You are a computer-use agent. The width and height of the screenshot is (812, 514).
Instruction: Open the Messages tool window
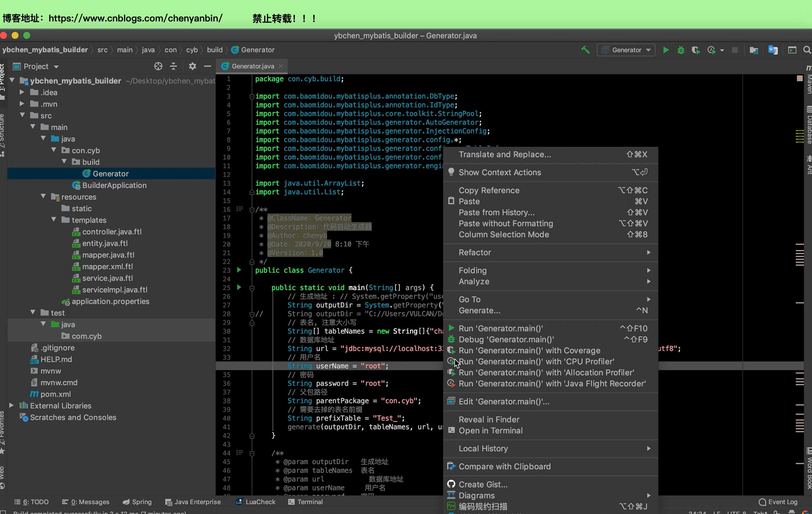coord(86,502)
